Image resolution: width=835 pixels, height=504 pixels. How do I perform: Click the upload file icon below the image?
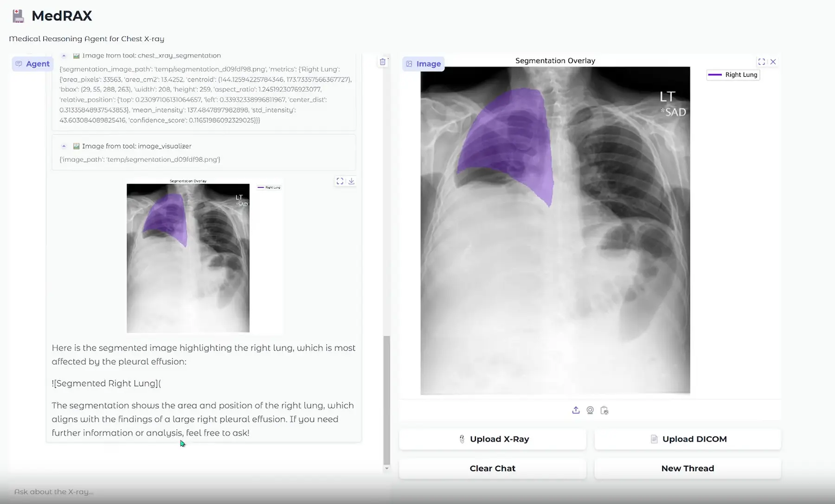point(576,410)
